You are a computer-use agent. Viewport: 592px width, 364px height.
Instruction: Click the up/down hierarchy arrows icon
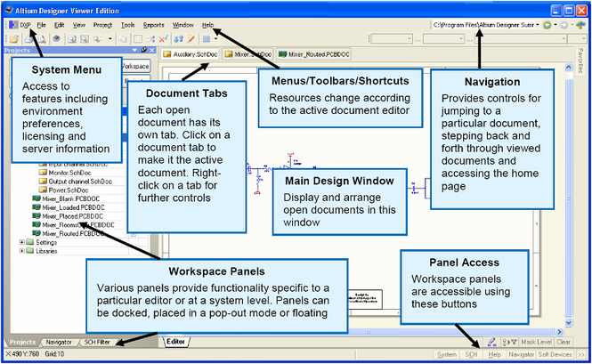pyautogui.click(x=179, y=38)
